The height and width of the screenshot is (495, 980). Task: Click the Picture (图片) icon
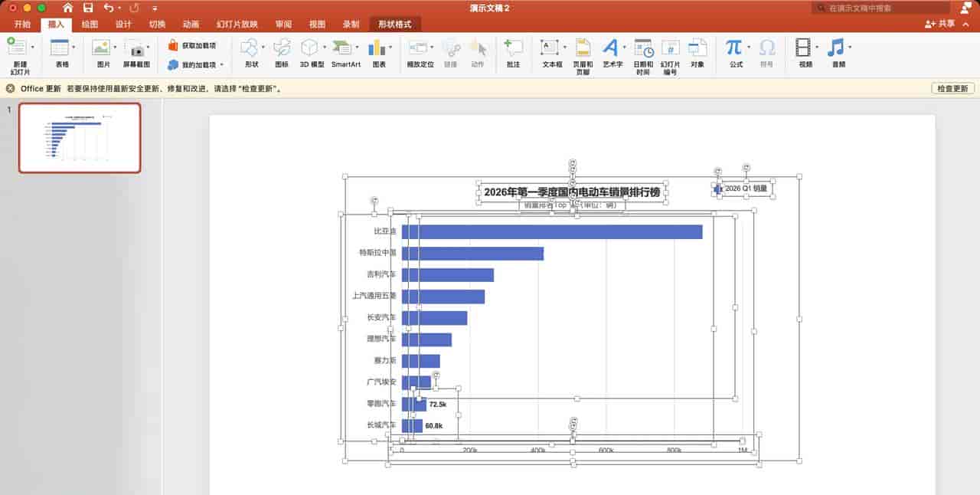pos(101,48)
